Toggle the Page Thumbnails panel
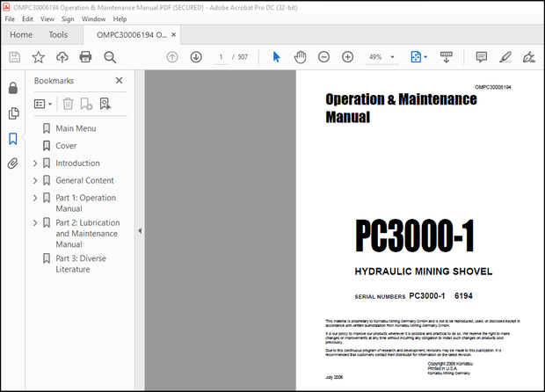The height and width of the screenshot is (392, 545). pos(13,113)
